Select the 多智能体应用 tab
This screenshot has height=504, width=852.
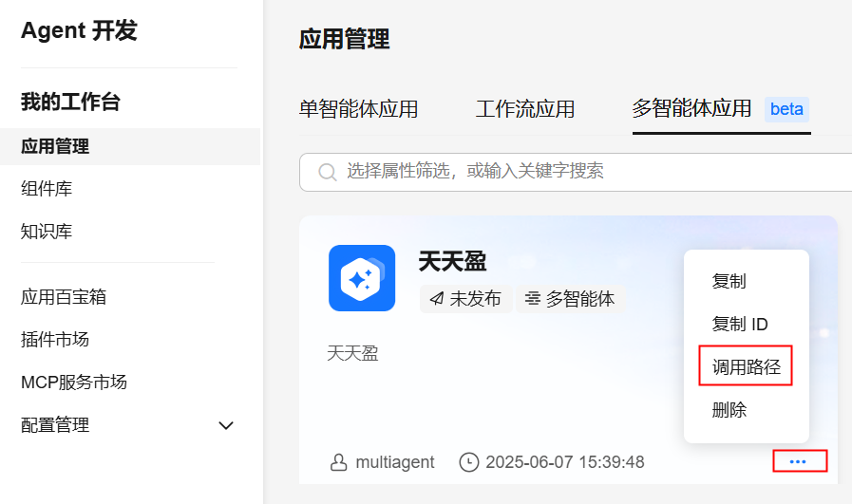tap(691, 108)
